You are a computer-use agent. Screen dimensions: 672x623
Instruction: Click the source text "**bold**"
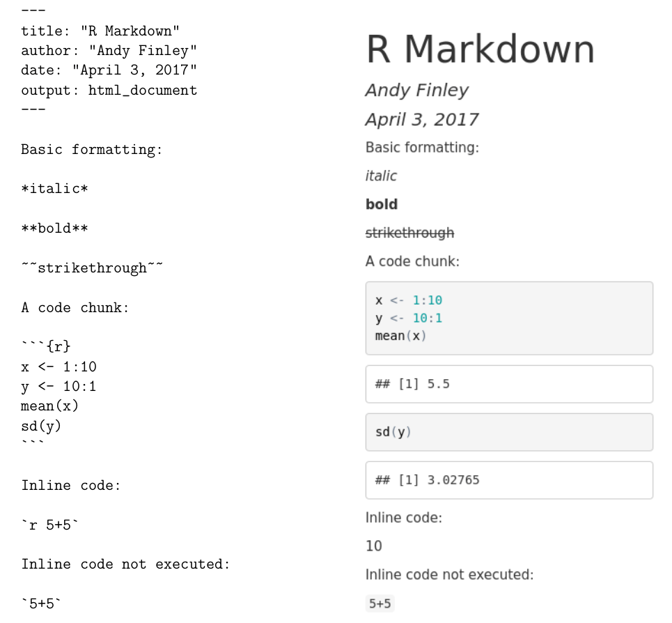click(x=56, y=228)
